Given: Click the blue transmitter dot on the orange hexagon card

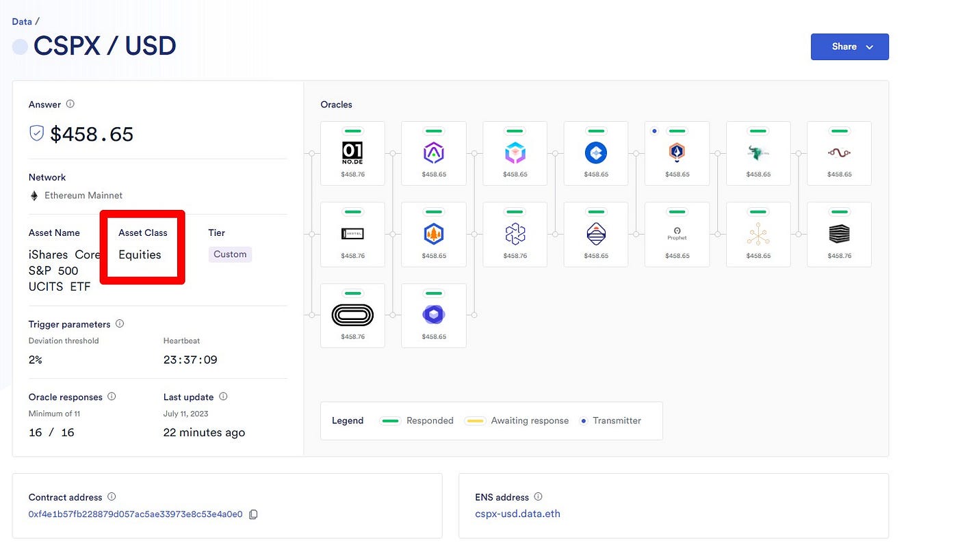Looking at the screenshot, I should coord(655,131).
